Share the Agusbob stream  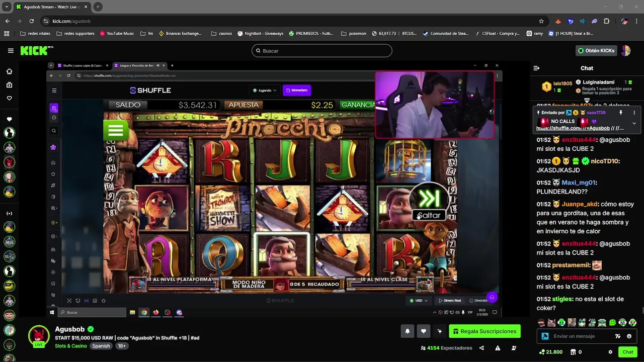click(481, 348)
